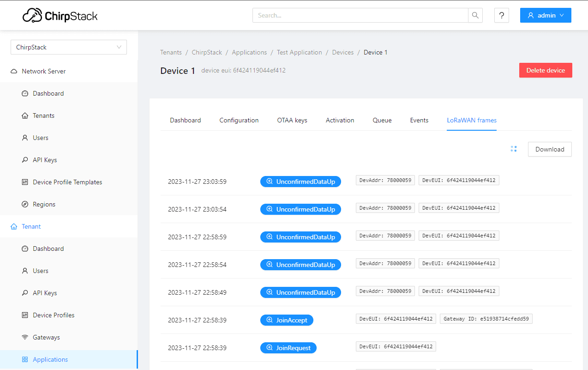Viewport: 588px width, 370px height.
Task: Expand the JoinRequest frame details
Action: pyautogui.click(x=288, y=348)
